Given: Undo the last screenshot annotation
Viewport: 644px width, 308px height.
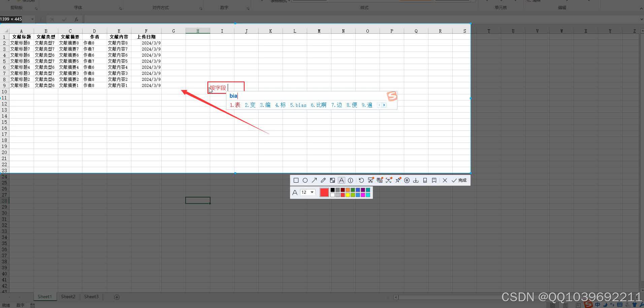Looking at the screenshot, I should (361, 180).
